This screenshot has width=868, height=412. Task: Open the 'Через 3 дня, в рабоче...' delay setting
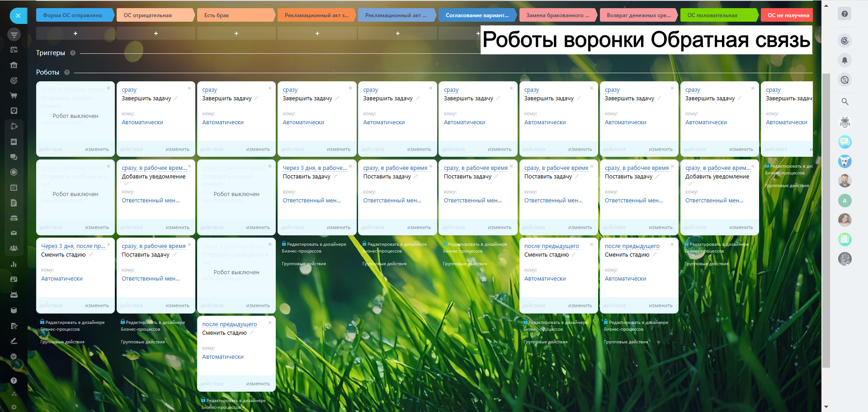coord(315,168)
